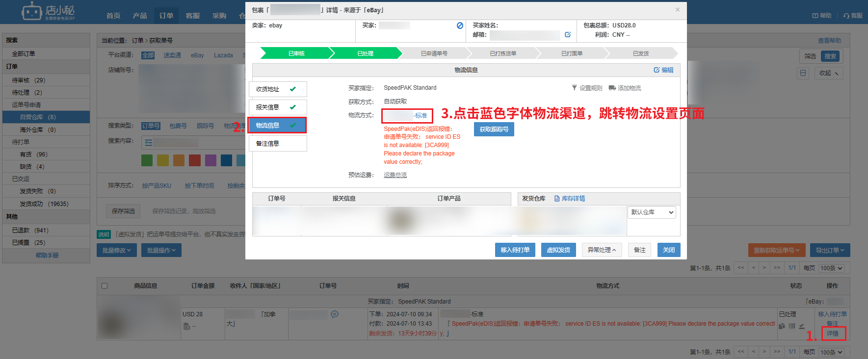Screen dimensions: 868x359
Task: Filter platform by Lazada
Action: point(223,55)
